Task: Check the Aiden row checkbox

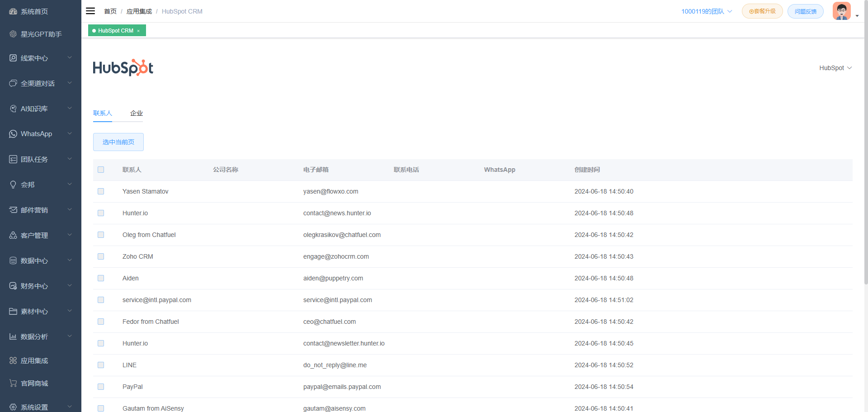Action: (x=101, y=278)
